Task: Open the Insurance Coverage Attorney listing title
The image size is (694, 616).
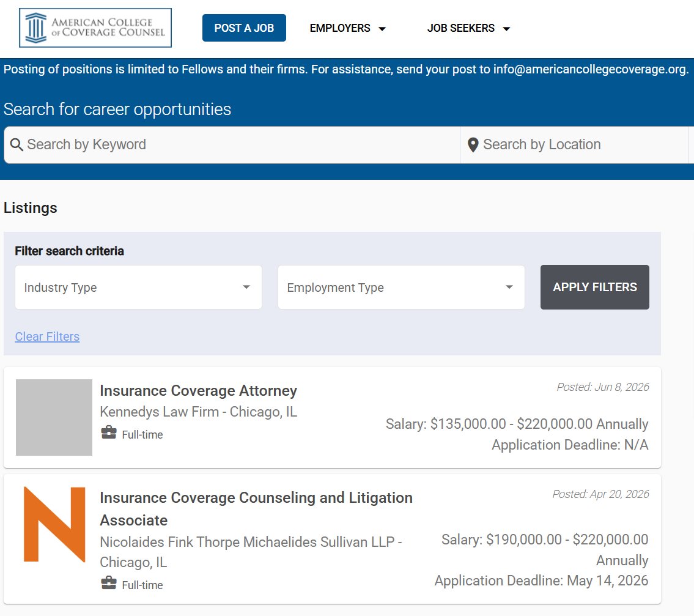Action: [198, 391]
